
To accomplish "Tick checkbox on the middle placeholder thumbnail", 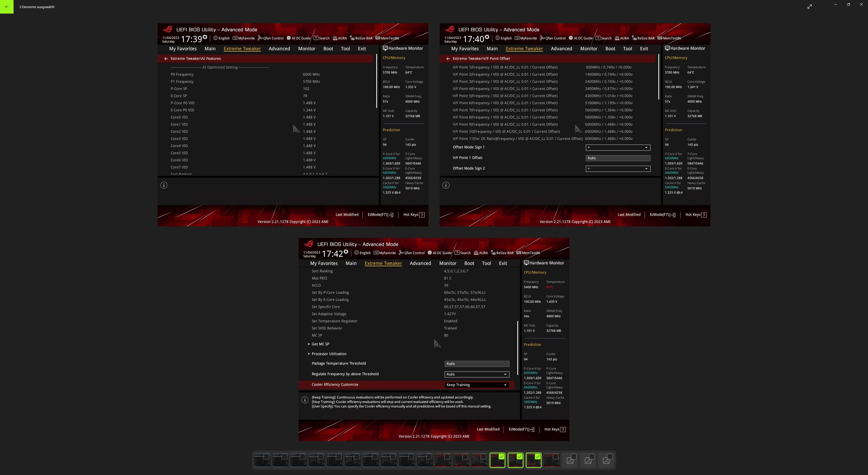I will pyautogui.click(x=592, y=456).
